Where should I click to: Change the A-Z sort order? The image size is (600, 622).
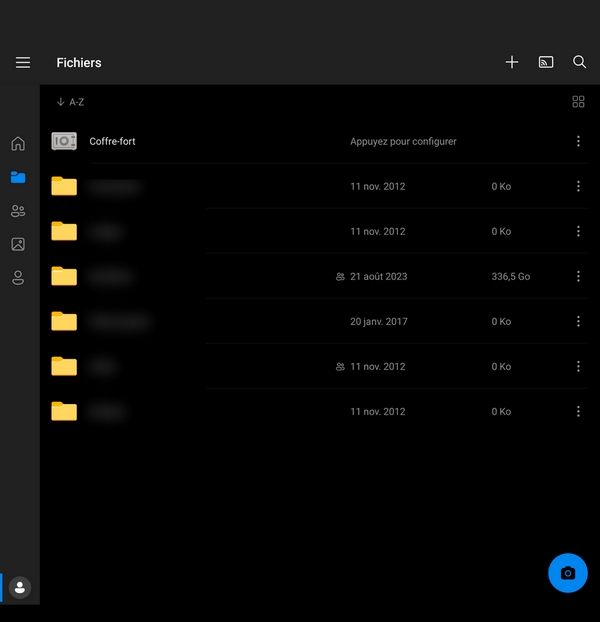point(70,102)
